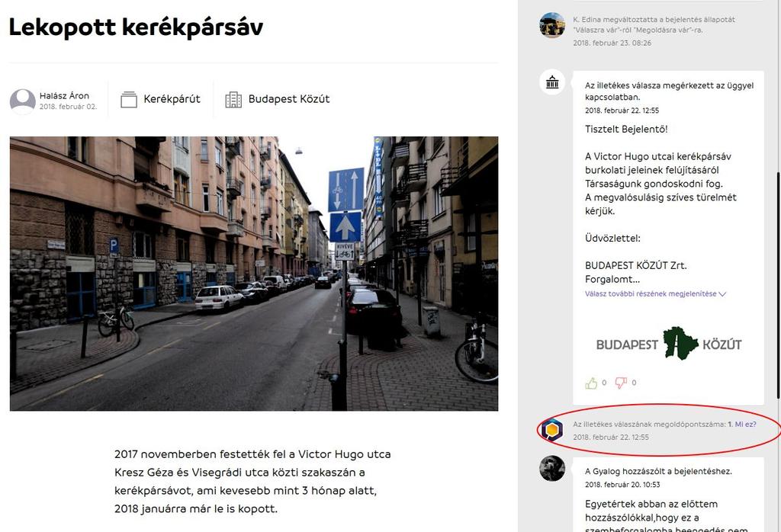
Task: Click the Budapest Közút logo image
Action: pos(669,344)
